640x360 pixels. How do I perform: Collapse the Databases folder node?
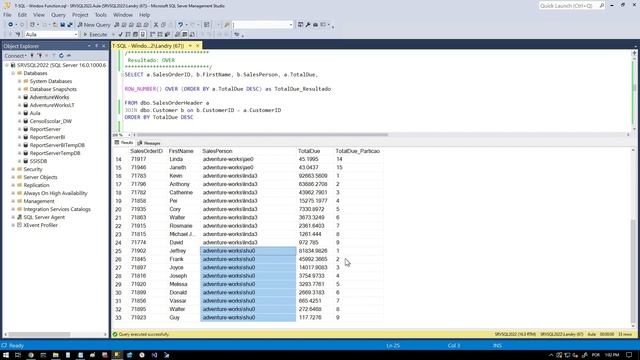click(x=13, y=73)
